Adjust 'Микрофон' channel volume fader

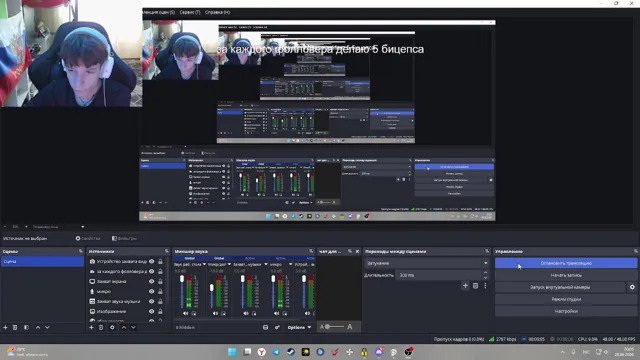[211, 288]
